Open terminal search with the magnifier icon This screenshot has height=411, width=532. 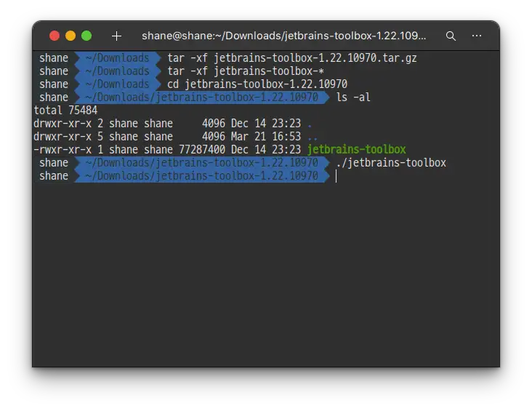tap(451, 36)
